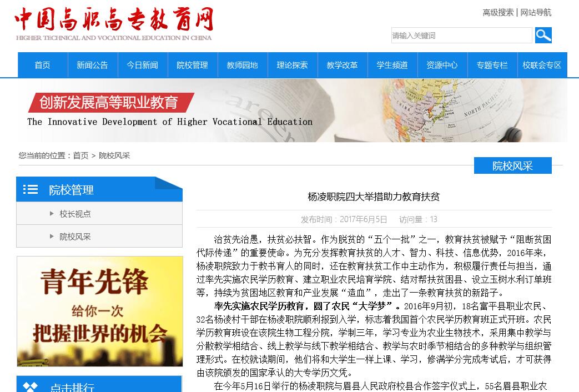Open the 首页 navigation tab
Image resolution: width=579 pixels, height=392 pixels.
(43, 65)
